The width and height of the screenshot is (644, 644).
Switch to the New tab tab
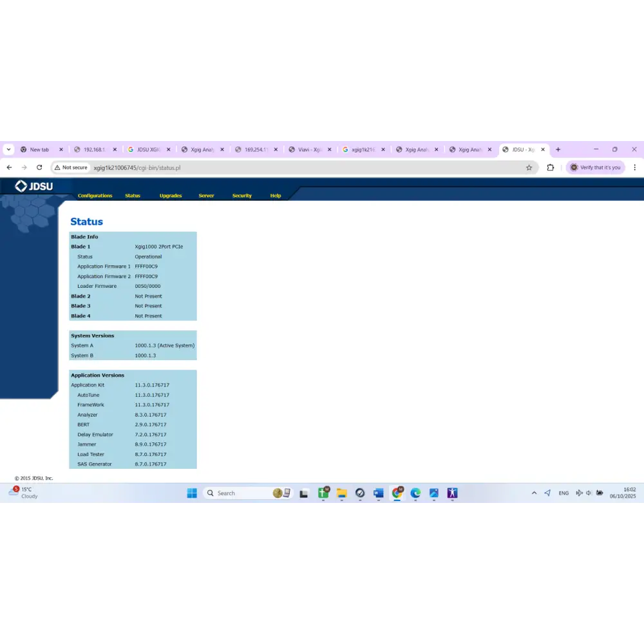[39, 149]
